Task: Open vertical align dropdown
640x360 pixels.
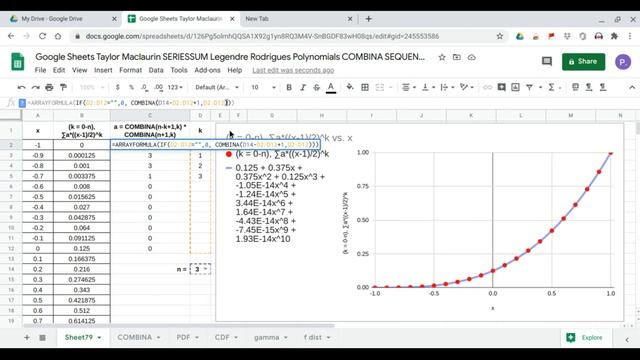Action: (428, 87)
